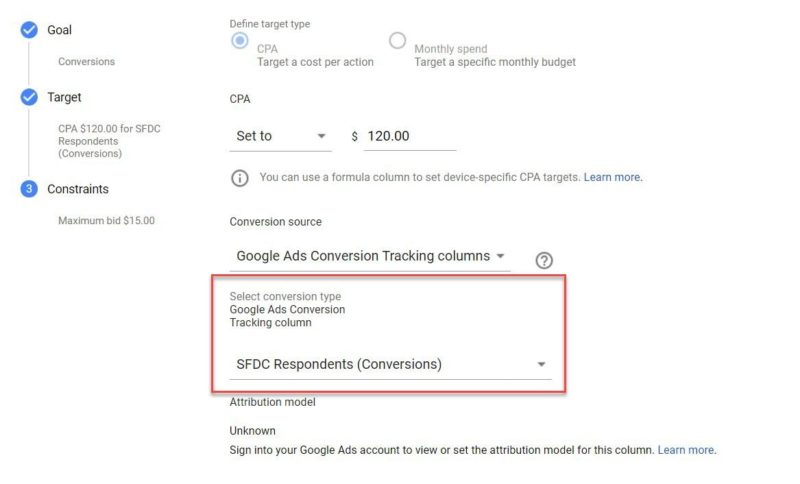The width and height of the screenshot is (800, 484).
Task: Open Learn more link for CPA targets
Action: click(613, 178)
